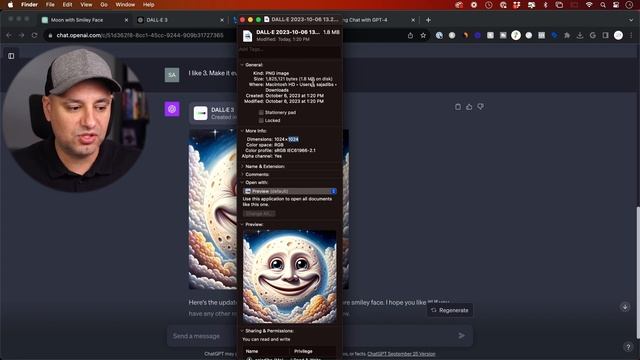This screenshot has height=360, width=640.
Task: Open the Finder menu
Action: pyautogui.click(x=29, y=5)
